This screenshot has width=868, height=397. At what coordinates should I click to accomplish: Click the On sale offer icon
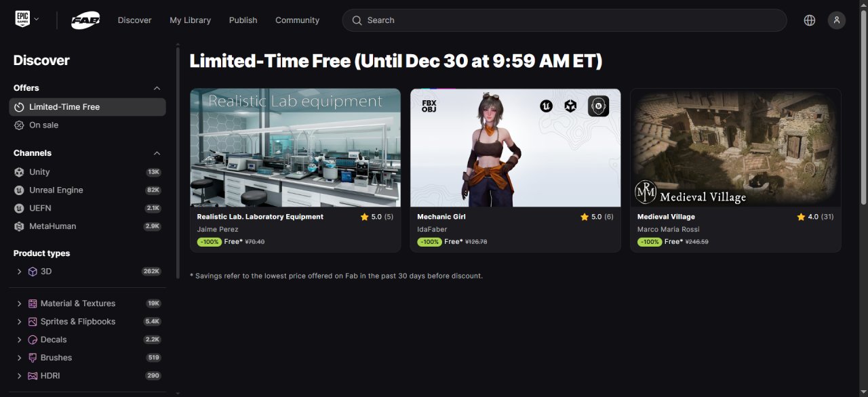[x=19, y=125]
